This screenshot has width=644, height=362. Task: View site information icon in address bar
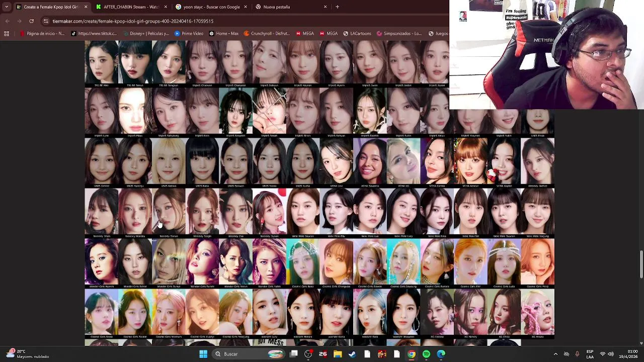pyautogui.click(x=46, y=21)
